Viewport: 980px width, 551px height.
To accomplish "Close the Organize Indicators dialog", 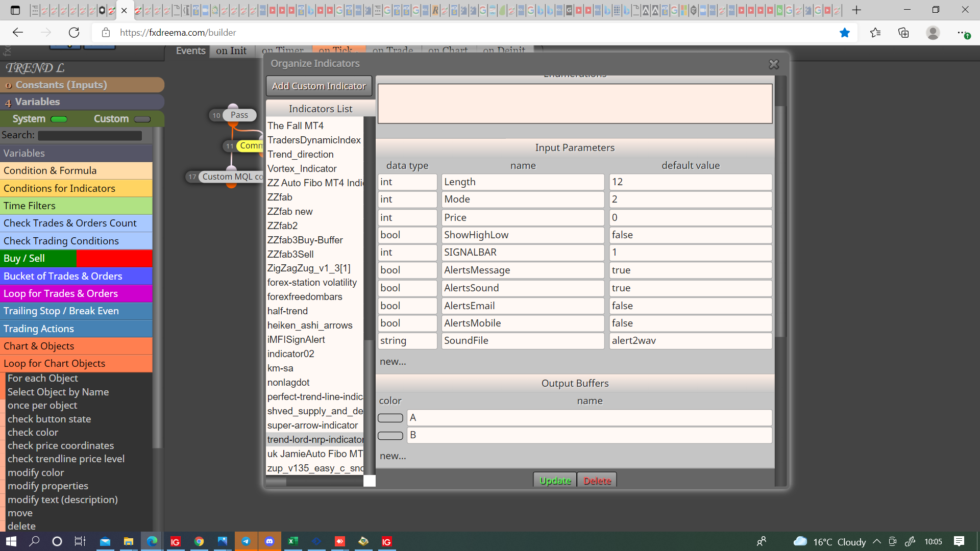I will 774,64.
